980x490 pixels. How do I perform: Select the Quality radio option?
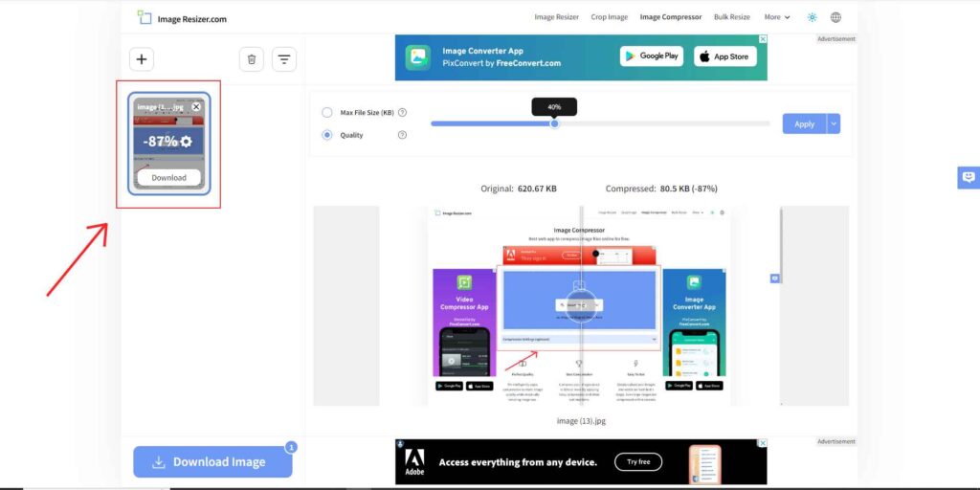point(327,134)
